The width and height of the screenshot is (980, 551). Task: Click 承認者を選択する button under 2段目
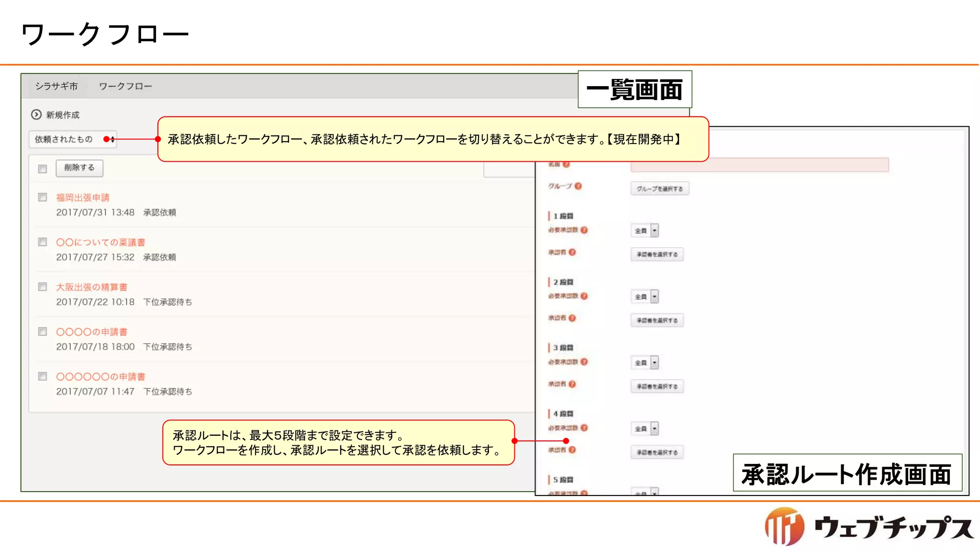(657, 320)
